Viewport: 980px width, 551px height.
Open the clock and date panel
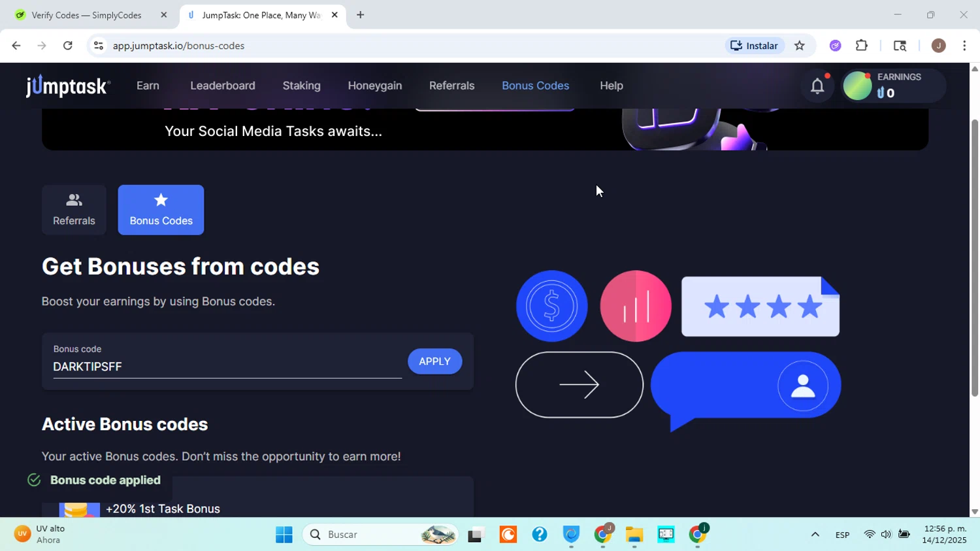tap(944, 535)
